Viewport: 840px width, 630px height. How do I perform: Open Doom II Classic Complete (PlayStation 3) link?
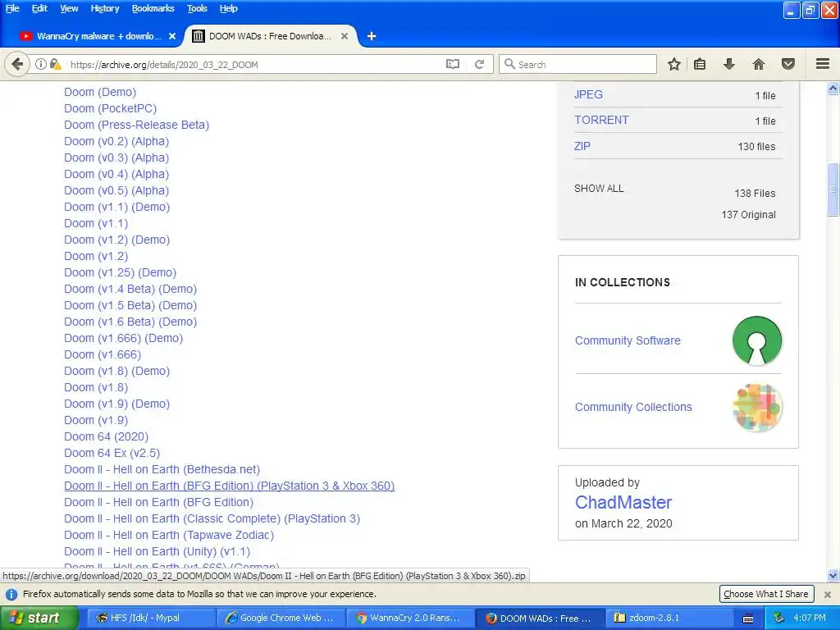tap(212, 518)
